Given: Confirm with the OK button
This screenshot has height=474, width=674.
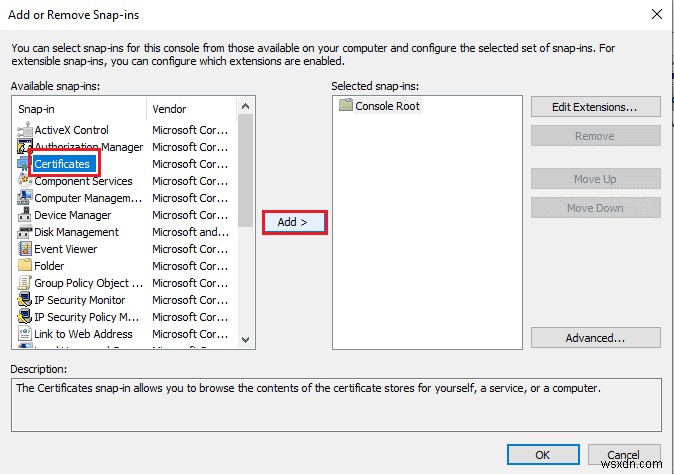Looking at the screenshot, I should tap(543, 454).
